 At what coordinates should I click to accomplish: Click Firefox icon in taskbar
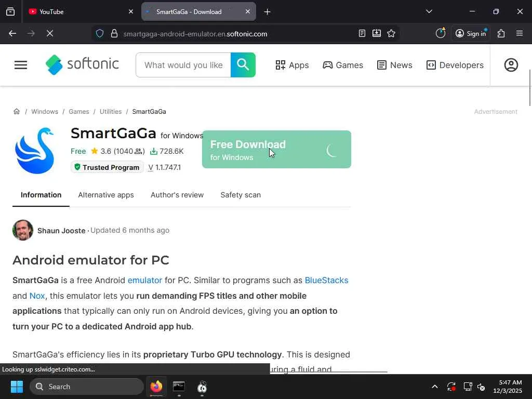coord(156,387)
